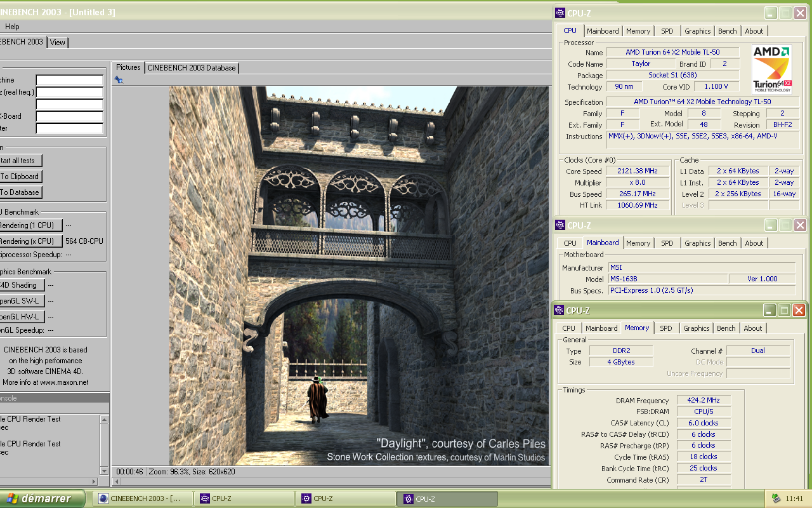Screen dimensions: 812x508
Task: Run the OpenGL SW-L benchmark
Action: 22,301
